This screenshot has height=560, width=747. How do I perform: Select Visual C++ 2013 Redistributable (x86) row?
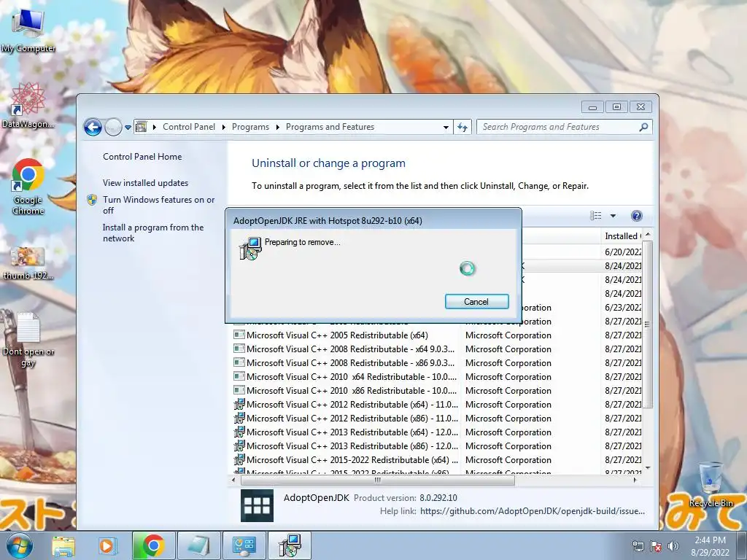pos(438,446)
